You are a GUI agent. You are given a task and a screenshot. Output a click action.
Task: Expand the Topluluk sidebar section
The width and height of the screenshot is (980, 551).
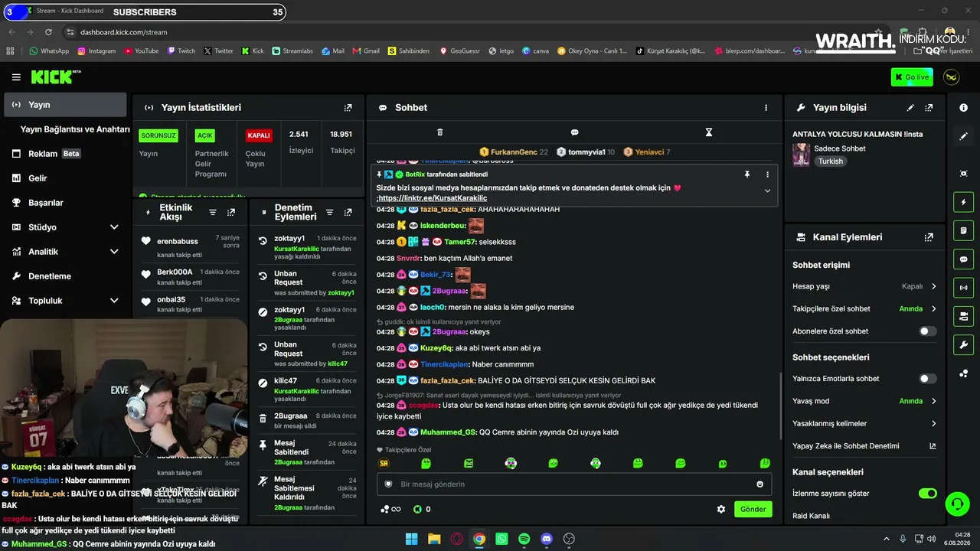pyautogui.click(x=114, y=301)
